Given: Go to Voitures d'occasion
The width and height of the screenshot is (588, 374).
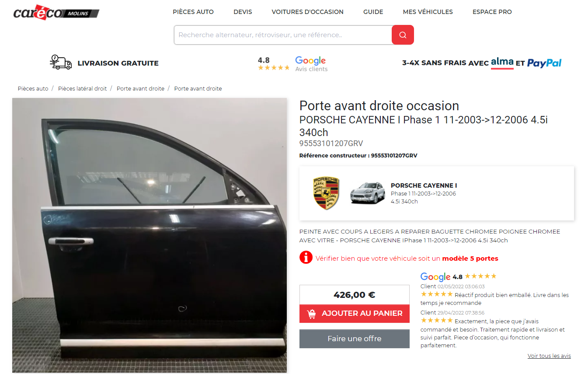Looking at the screenshot, I should (x=308, y=12).
